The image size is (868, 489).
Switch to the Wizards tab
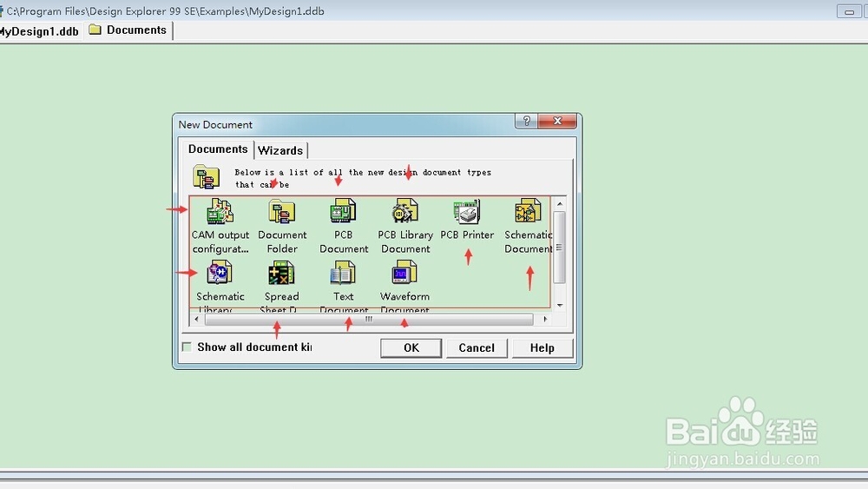click(280, 150)
